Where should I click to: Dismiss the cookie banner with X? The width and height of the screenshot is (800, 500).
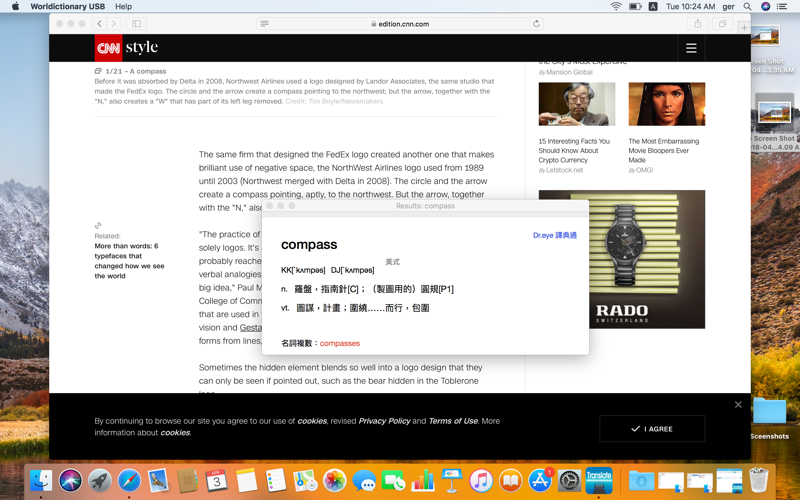coord(738,405)
